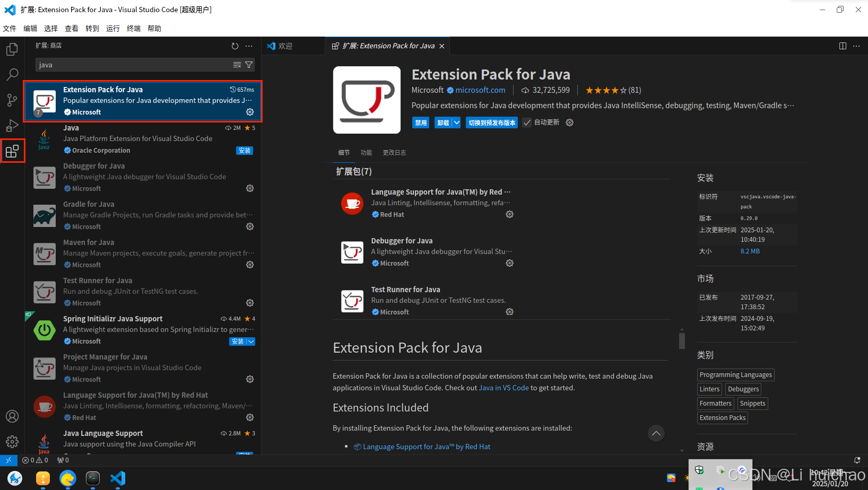The height and width of the screenshot is (490, 868).
Task: Open the gear for Language Support for Java in the sidebar
Action: point(250,417)
